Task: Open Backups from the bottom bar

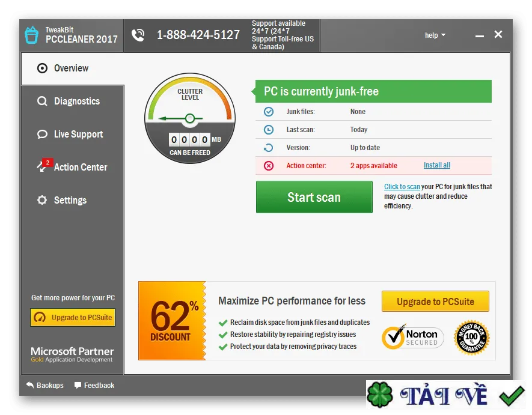Action: coord(45,385)
